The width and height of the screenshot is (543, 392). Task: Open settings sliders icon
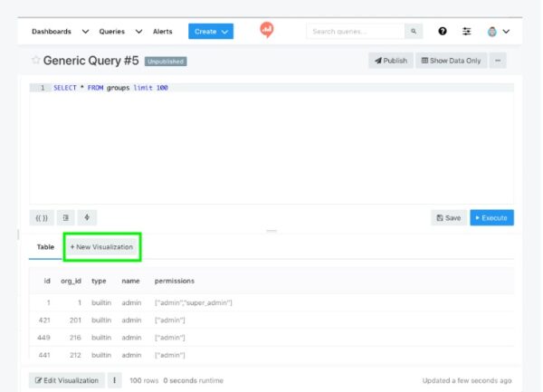[x=466, y=32]
